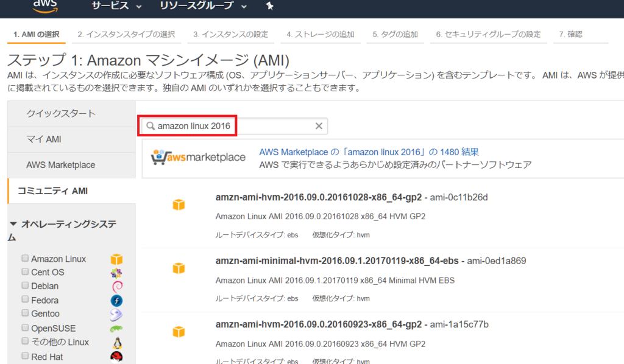Open the クイックスタート sidebar section

point(72,114)
